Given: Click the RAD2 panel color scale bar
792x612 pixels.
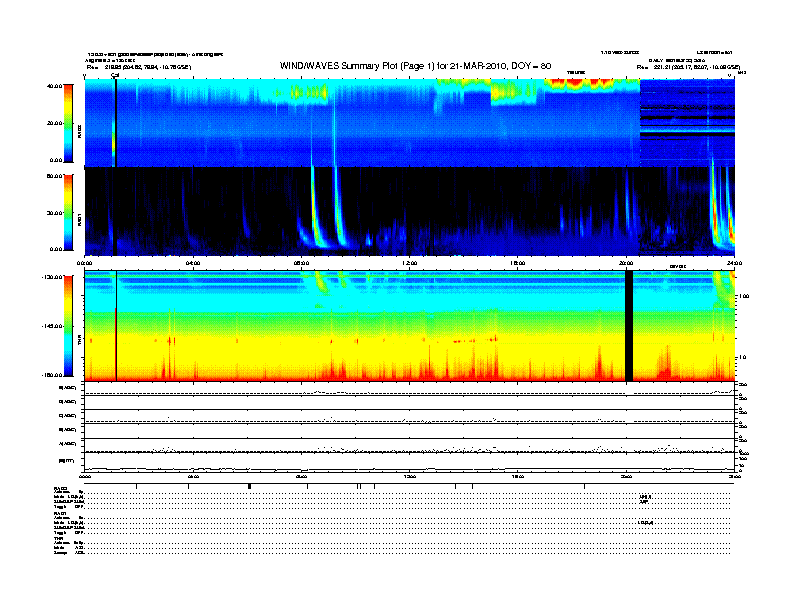Looking at the screenshot, I should coord(68,124).
